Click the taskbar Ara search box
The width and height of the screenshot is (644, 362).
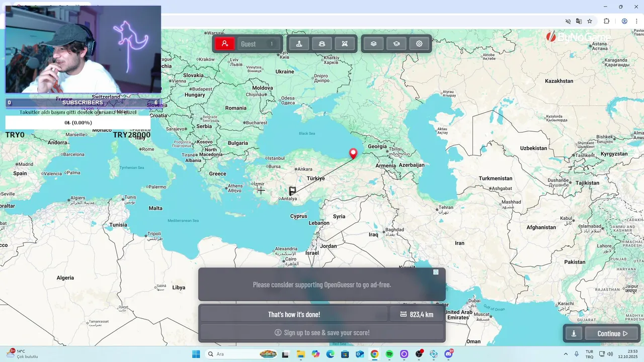[242, 354]
